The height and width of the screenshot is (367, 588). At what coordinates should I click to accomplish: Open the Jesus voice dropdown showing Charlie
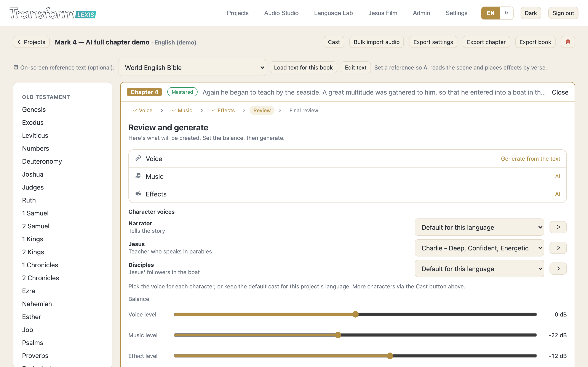coord(479,248)
